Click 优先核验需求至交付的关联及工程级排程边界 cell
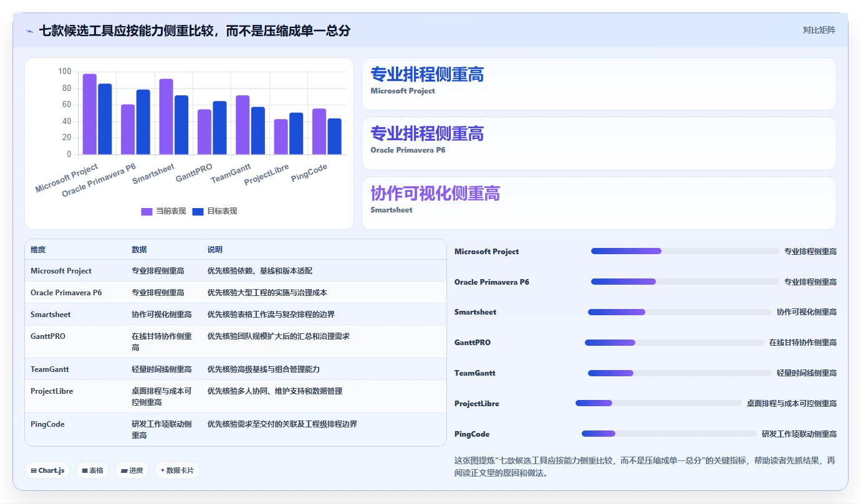Image resolution: width=861 pixels, height=504 pixels. (282, 424)
